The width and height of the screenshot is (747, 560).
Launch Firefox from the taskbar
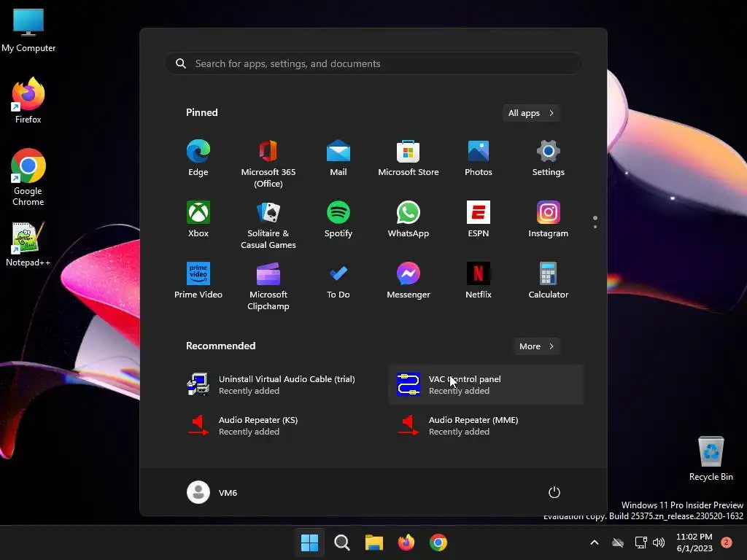[406, 542]
